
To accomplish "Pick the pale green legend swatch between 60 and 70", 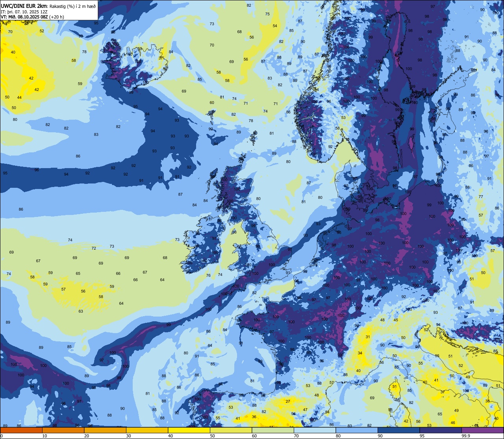I will click(273, 430).
